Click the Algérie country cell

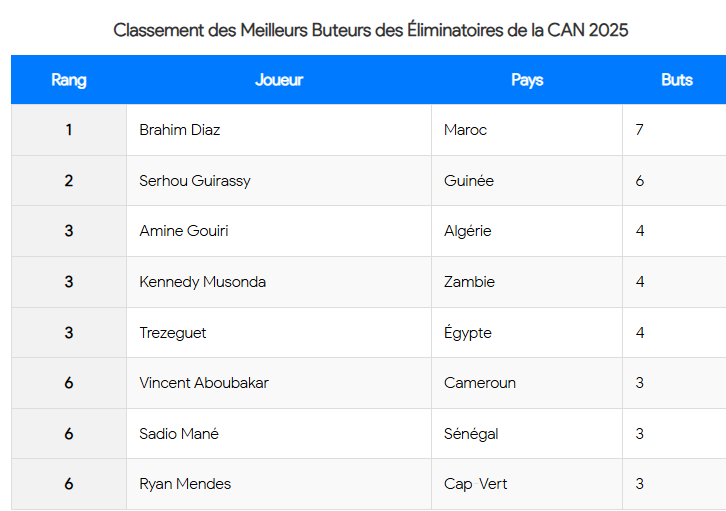coord(468,231)
